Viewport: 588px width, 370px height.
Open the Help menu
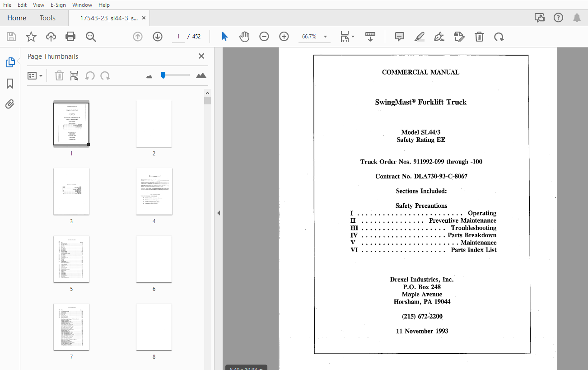point(104,5)
